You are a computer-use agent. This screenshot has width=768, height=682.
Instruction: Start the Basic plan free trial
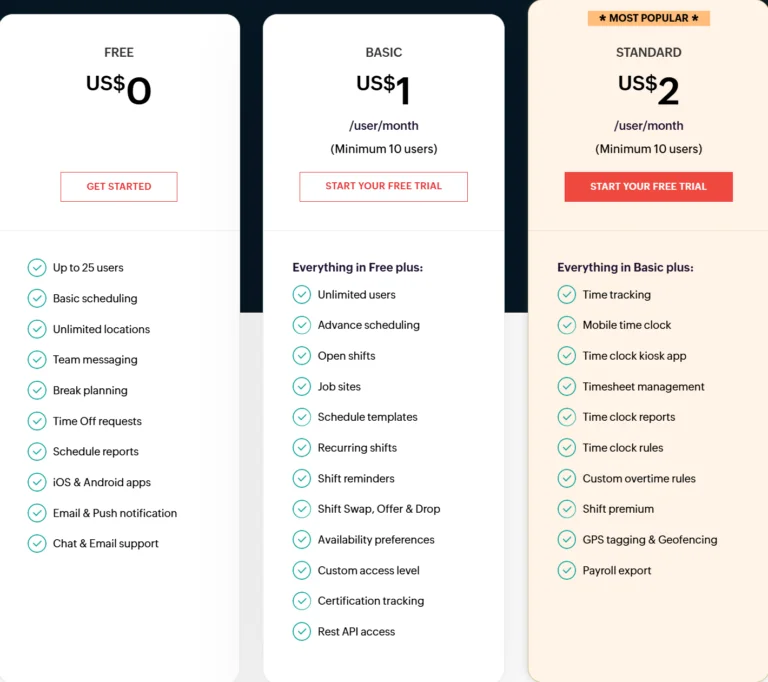[x=383, y=187]
